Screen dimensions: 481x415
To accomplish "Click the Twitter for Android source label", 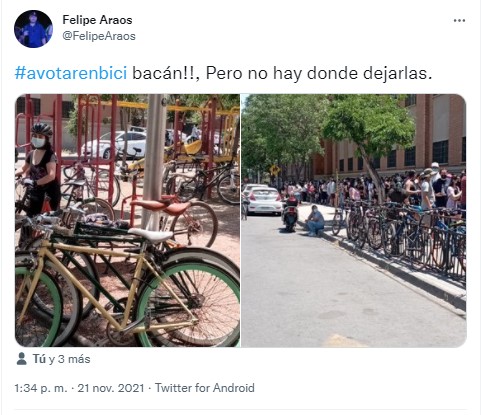I will click(205, 388).
